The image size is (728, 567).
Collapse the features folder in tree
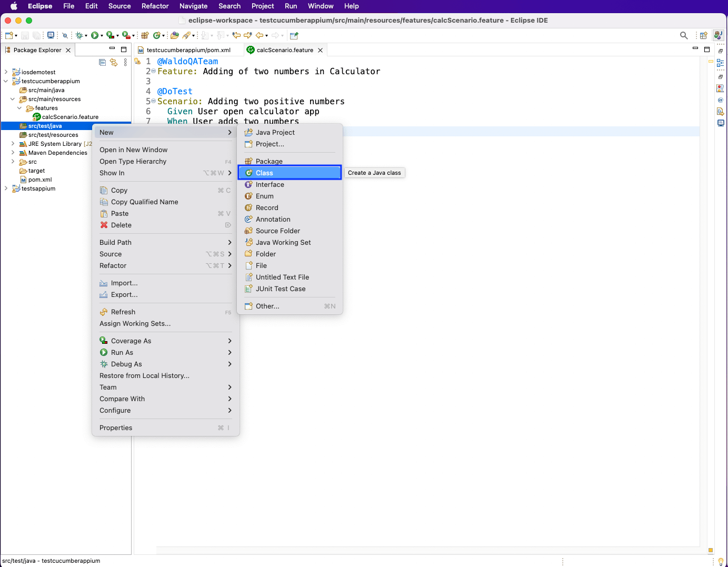[19, 108]
